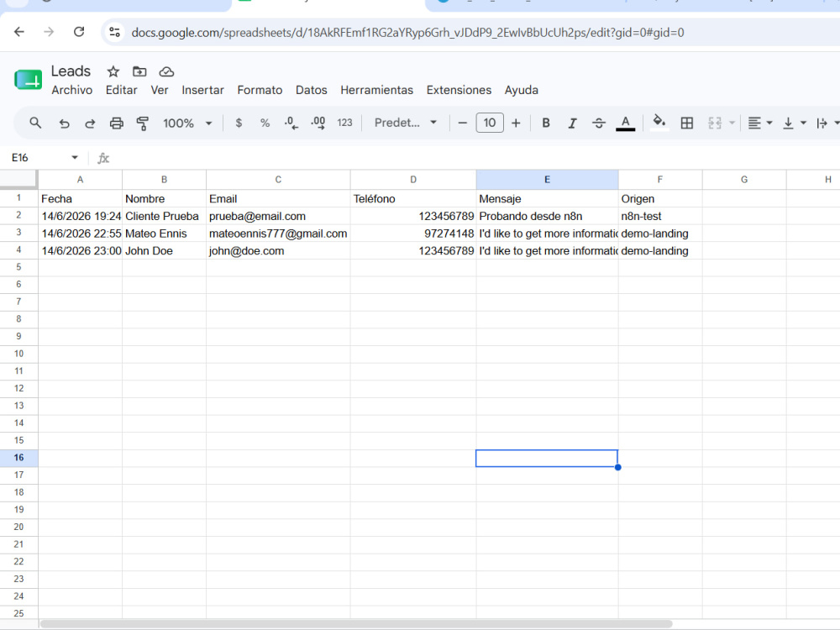Open vertical align dropdown
Viewport: 840px width, 630px height.
[795, 123]
